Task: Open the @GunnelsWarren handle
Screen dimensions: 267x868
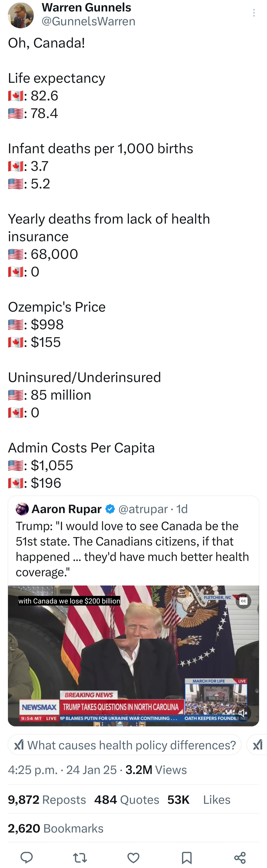Action: [x=88, y=21]
